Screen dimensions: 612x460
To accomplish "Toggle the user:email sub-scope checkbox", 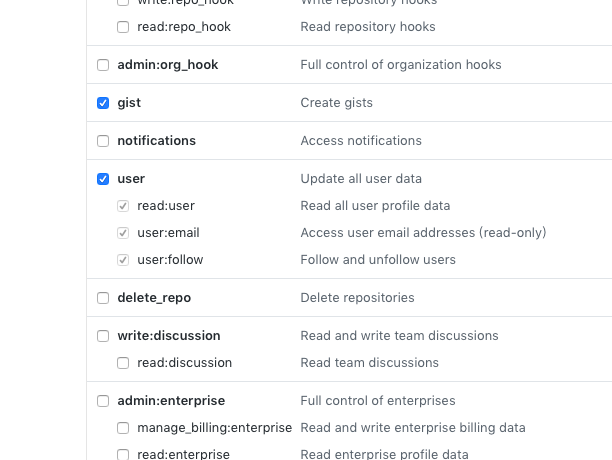I will (123, 233).
